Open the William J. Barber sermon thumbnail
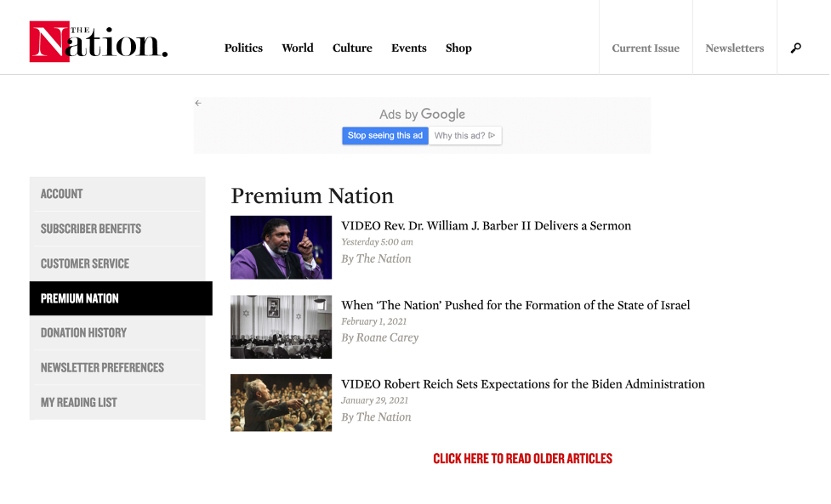This screenshot has width=831, height=504. pyautogui.click(x=282, y=247)
